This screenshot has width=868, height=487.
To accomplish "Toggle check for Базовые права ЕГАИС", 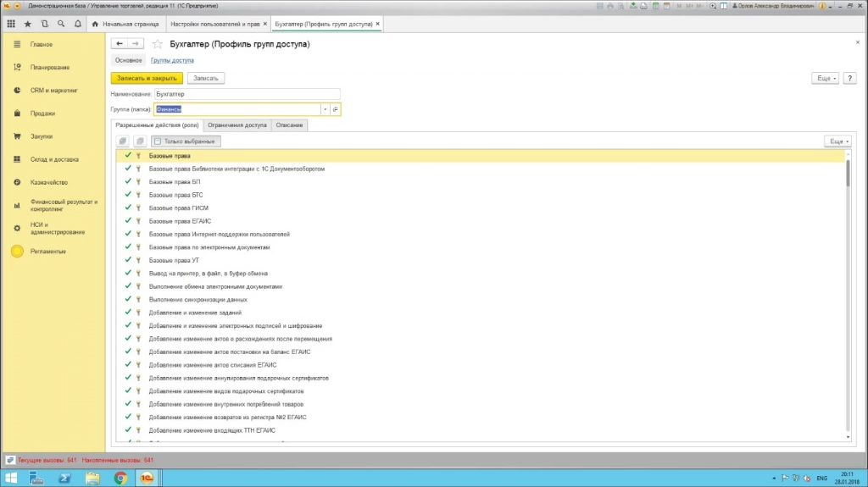I will tap(128, 221).
